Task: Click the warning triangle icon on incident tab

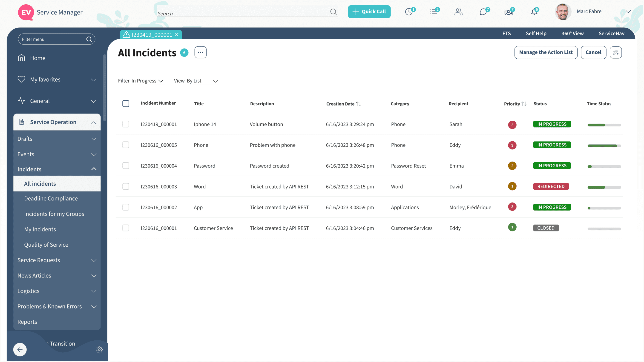Action: pos(126,34)
